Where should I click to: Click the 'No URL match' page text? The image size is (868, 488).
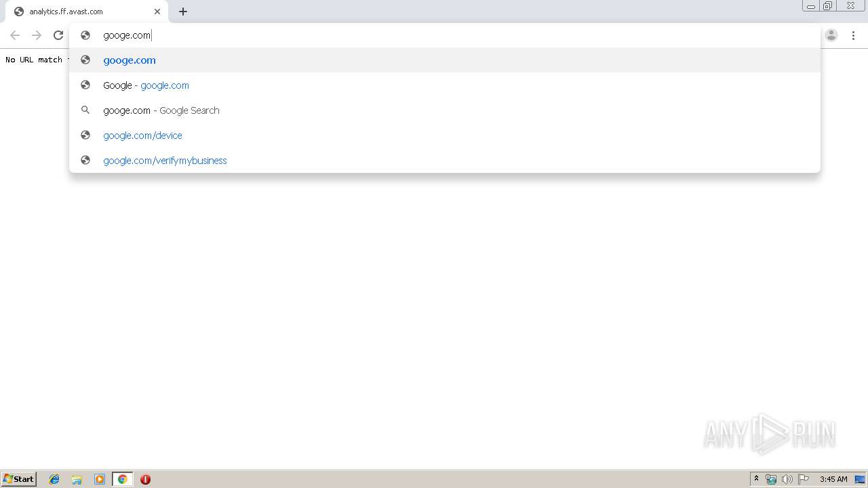point(35,60)
